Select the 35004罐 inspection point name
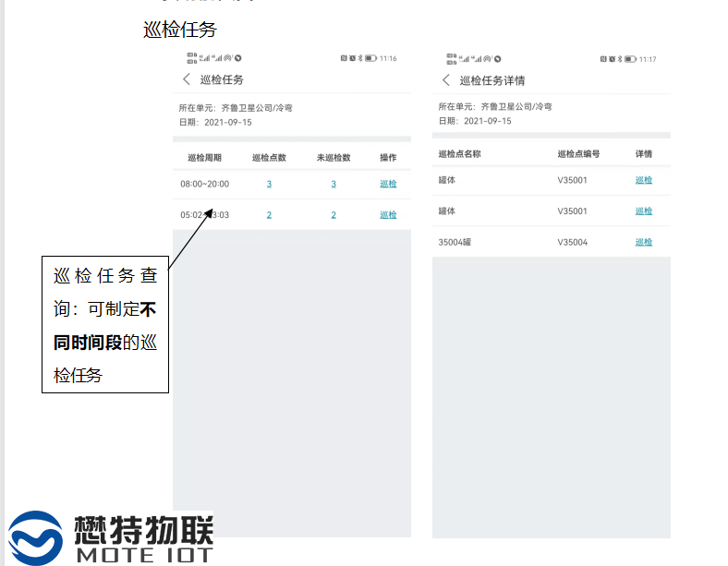The height and width of the screenshot is (566, 728). 455,242
